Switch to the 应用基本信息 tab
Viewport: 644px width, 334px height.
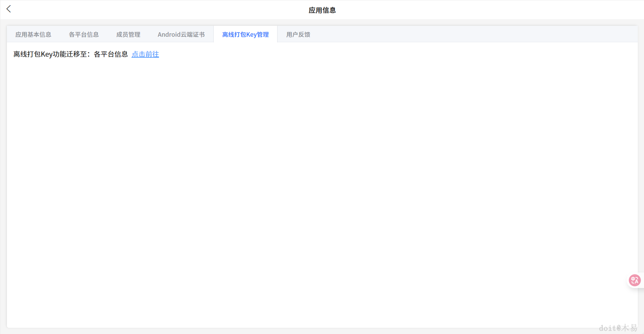point(33,34)
